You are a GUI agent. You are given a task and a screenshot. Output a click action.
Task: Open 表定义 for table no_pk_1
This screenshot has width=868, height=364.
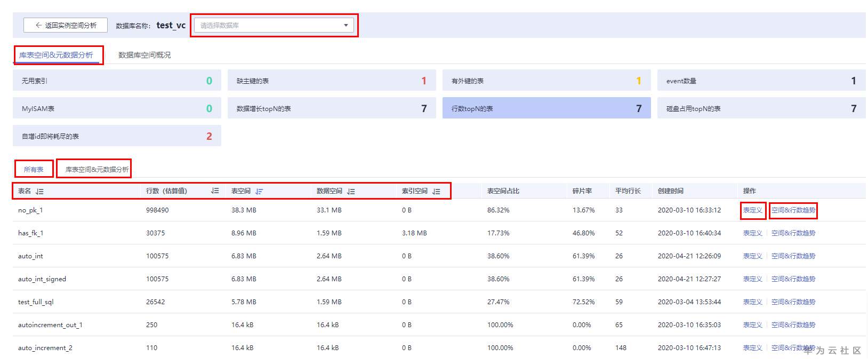[x=752, y=210]
